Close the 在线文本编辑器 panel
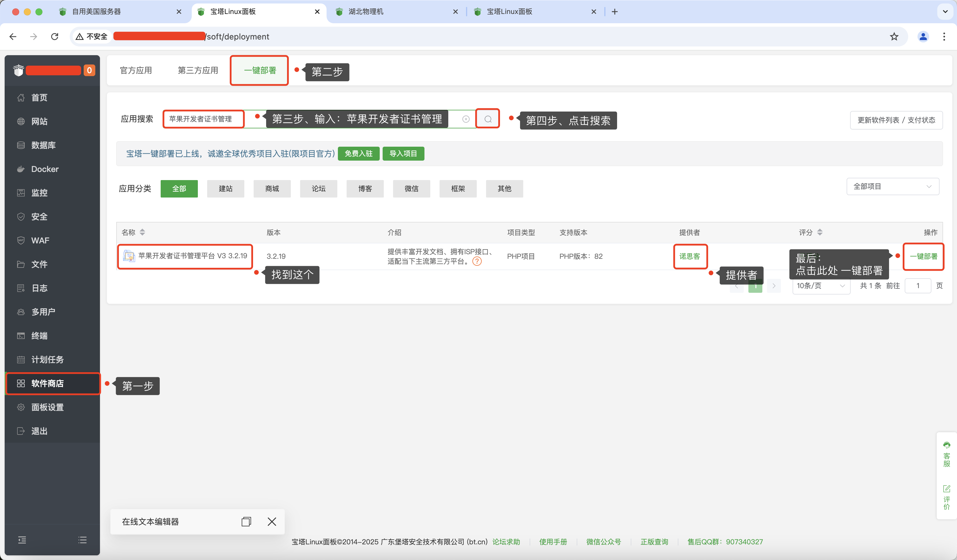The image size is (957, 560). (x=272, y=522)
